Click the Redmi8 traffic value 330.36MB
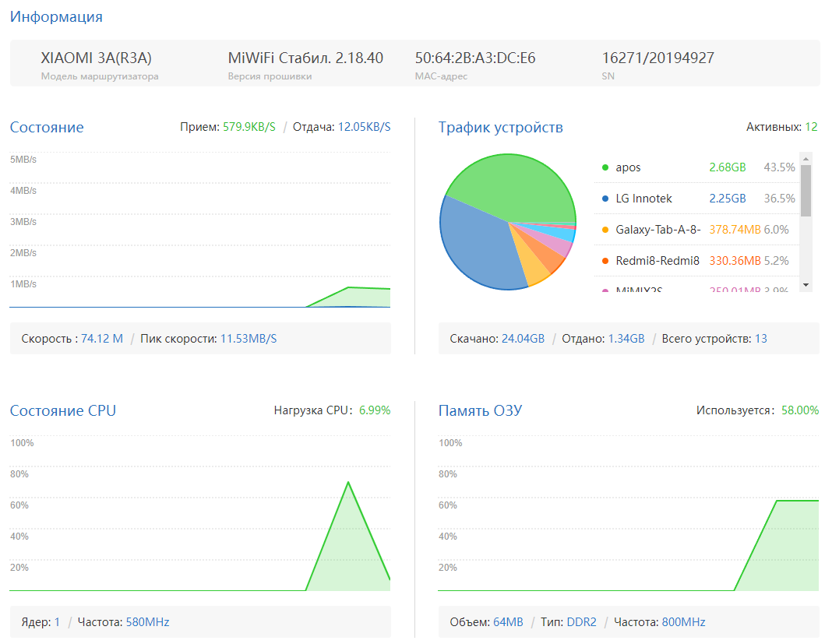 click(x=735, y=261)
